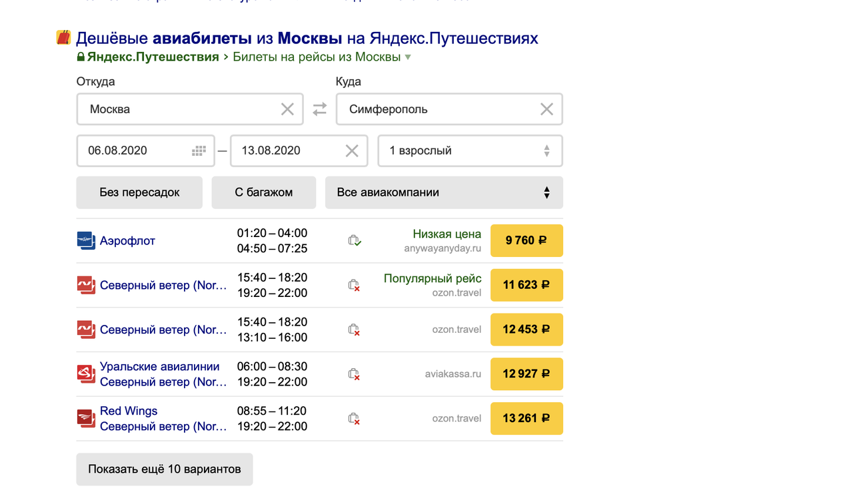Image resolution: width=853 pixels, height=504 pixels.
Task: Expand the breadcrumb dropdown arrow after Билеты на рейсы из Москвы
Action: coord(408,57)
